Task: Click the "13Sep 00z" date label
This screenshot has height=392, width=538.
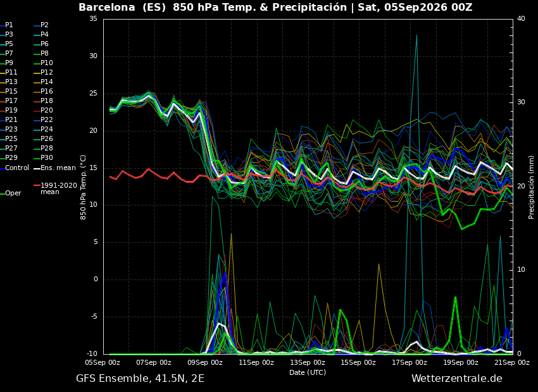Action: point(308,362)
